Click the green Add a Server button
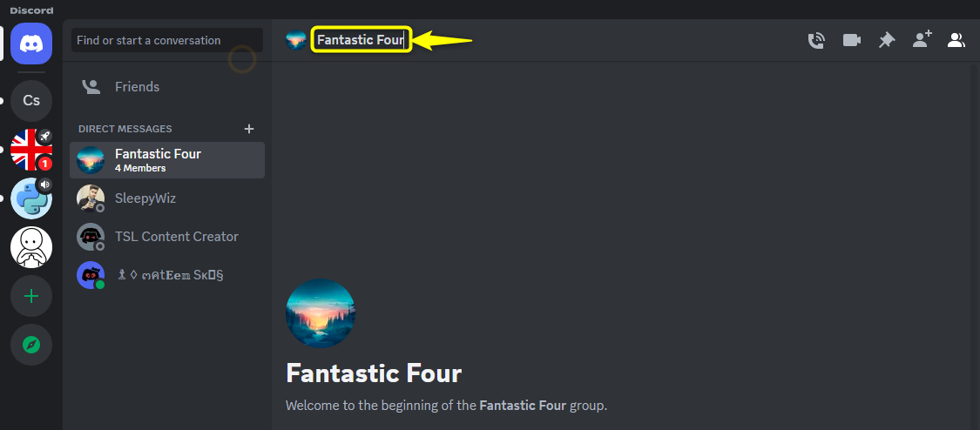Screen dimensions: 980x430 pos(31,296)
